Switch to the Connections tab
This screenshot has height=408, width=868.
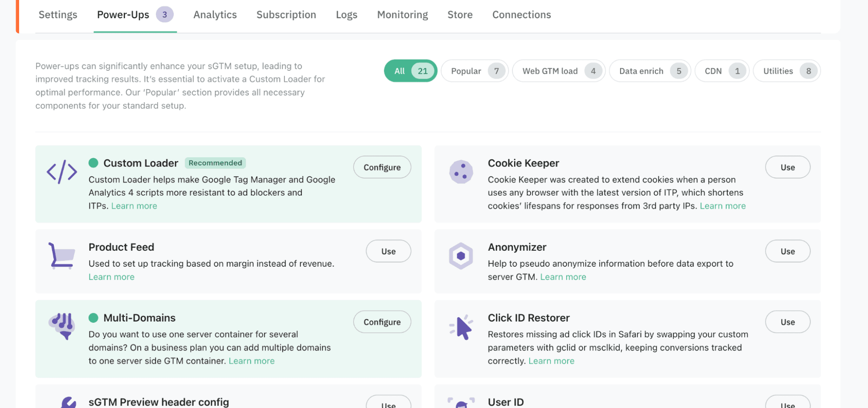tap(521, 14)
